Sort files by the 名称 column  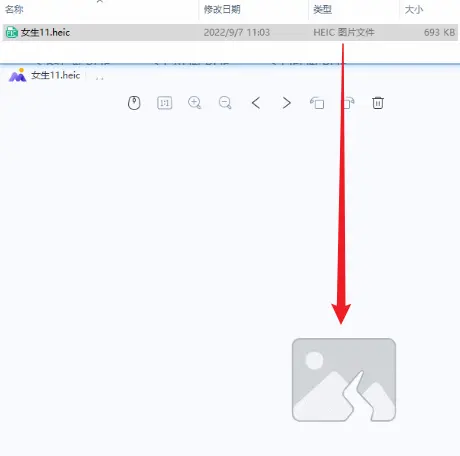tap(14, 9)
